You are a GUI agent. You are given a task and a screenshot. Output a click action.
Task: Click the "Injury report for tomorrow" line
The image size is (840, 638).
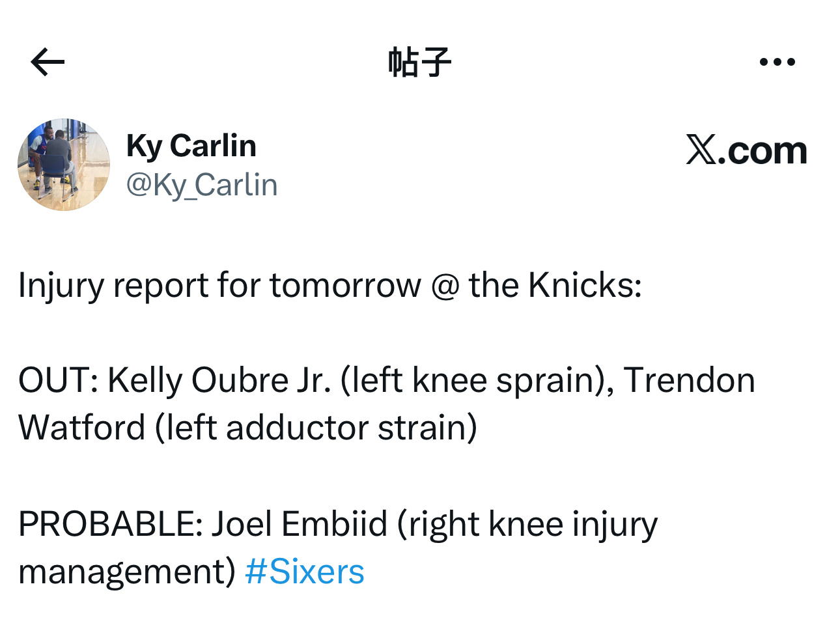219,285
